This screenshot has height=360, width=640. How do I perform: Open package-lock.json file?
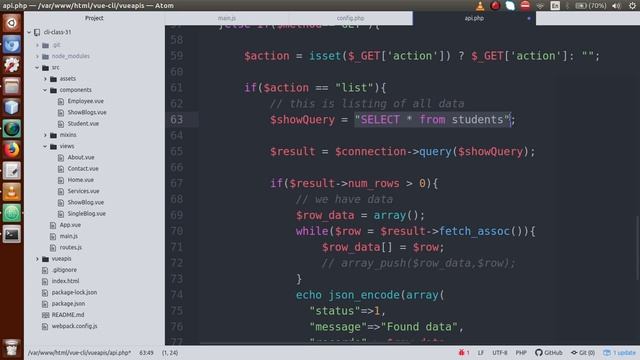pos(74,292)
